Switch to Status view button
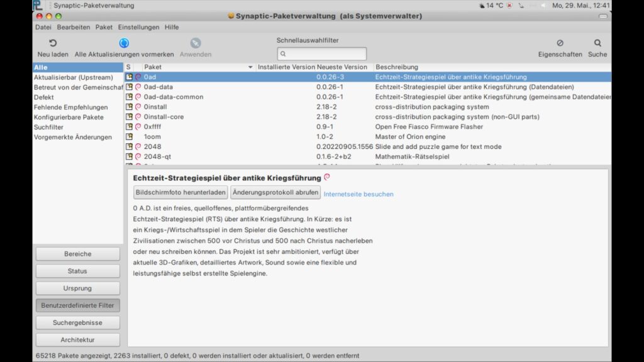This screenshot has width=644, height=362. pyautogui.click(x=77, y=271)
